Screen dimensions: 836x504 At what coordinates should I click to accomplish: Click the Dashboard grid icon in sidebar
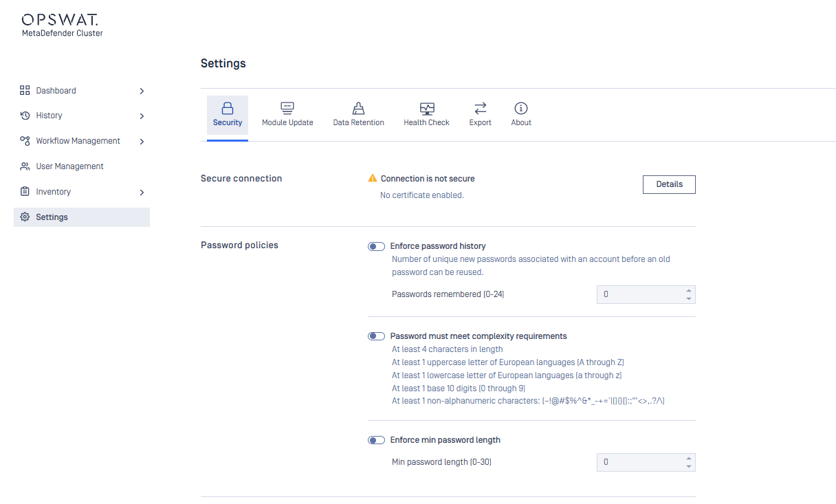pyautogui.click(x=25, y=91)
